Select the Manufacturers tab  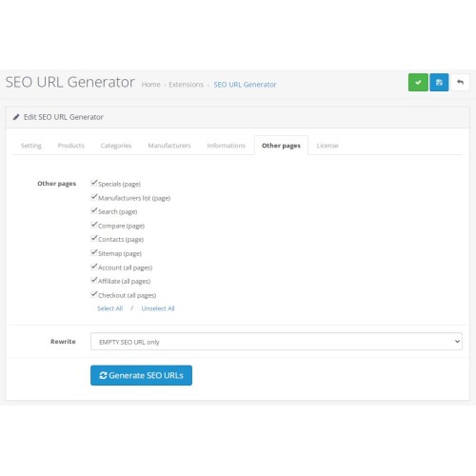coord(169,146)
